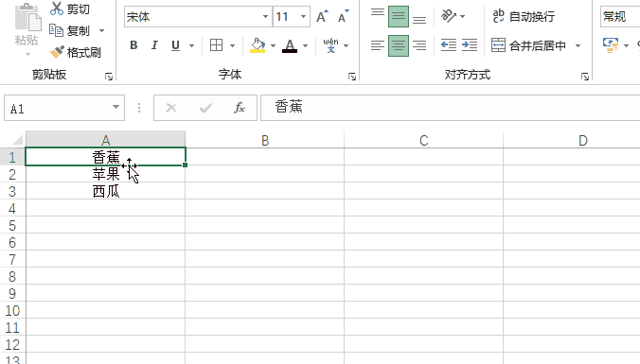Select column A header
This screenshot has height=364, width=640.
[106, 140]
